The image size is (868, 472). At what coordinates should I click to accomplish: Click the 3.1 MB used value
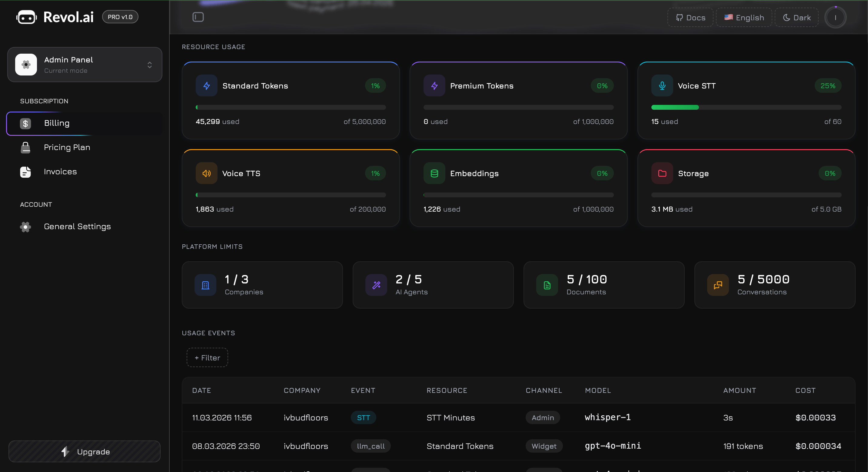click(x=672, y=209)
